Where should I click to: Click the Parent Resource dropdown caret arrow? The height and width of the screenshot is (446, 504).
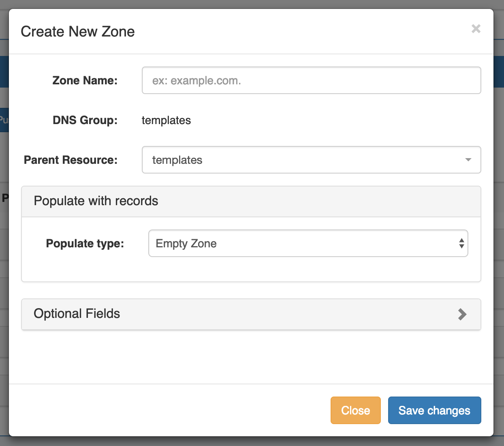pos(468,160)
